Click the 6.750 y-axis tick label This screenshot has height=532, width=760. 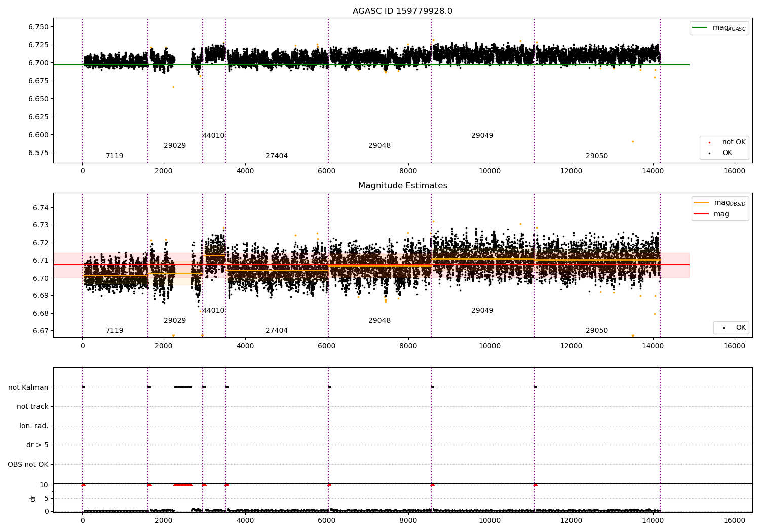click(39, 27)
